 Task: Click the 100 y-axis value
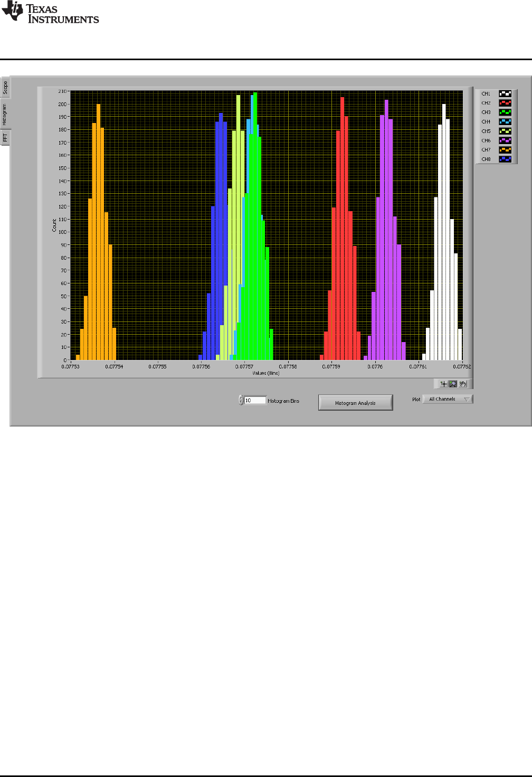coord(63,232)
